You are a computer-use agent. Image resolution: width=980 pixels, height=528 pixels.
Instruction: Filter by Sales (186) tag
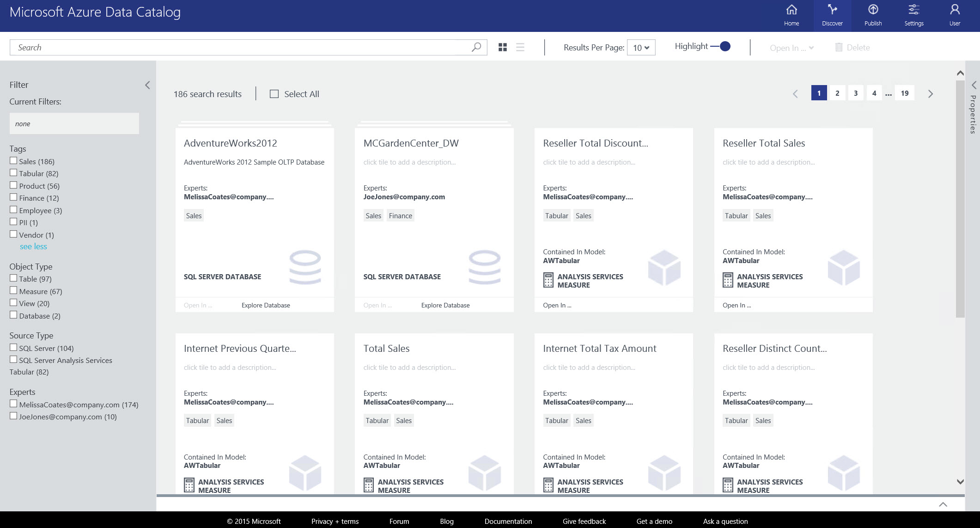click(x=13, y=161)
